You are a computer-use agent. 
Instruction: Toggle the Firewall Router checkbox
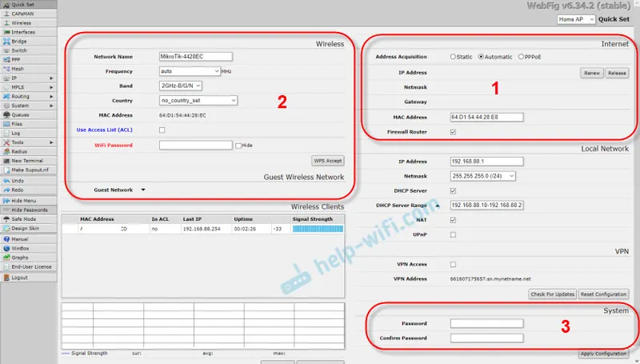pos(453,132)
